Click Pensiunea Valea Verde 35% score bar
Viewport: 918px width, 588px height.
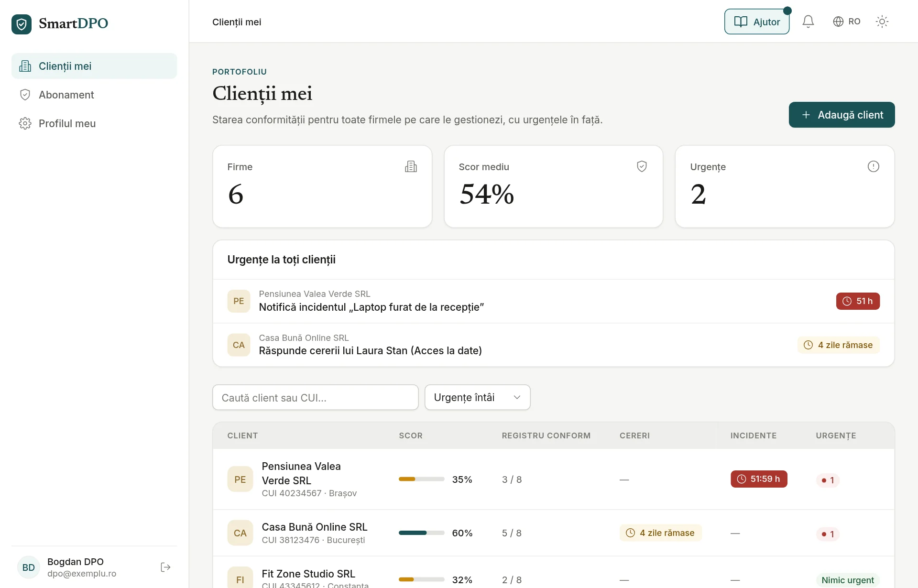[421, 479]
